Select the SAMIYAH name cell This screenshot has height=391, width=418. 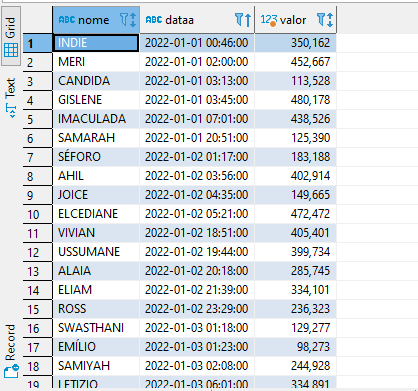click(96, 366)
